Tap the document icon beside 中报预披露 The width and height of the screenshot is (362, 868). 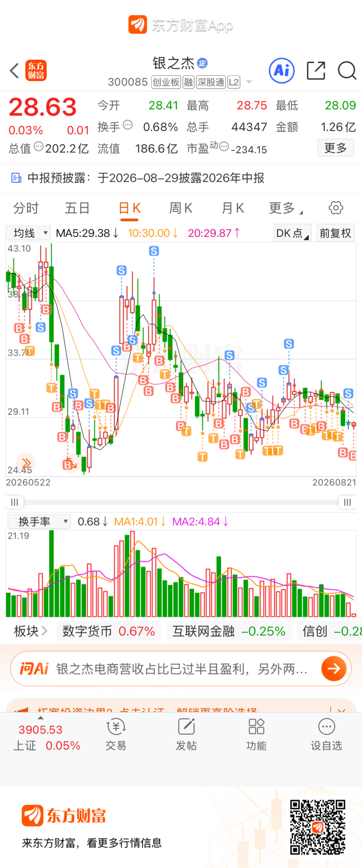coord(16,178)
